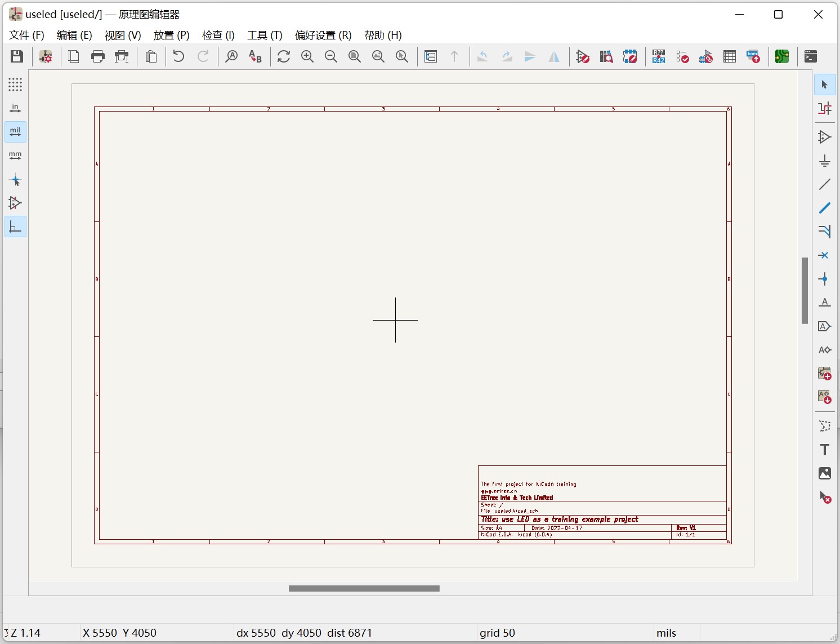
Task: Open the hierarchy navigator icon
Action: point(431,56)
